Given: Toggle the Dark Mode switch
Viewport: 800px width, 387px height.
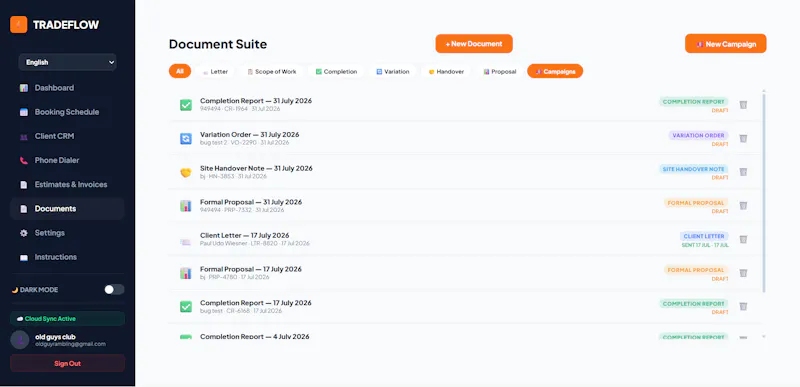Looking at the screenshot, I should coord(114,290).
